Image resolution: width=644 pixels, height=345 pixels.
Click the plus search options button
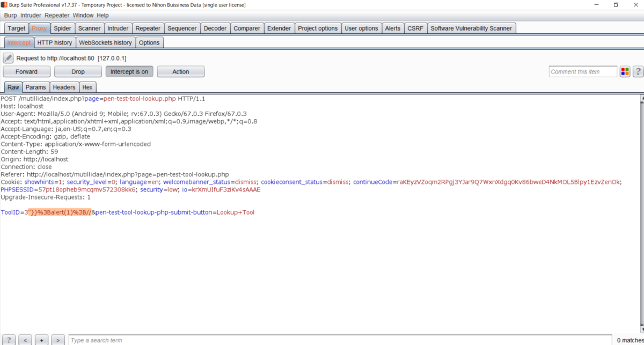(x=42, y=340)
